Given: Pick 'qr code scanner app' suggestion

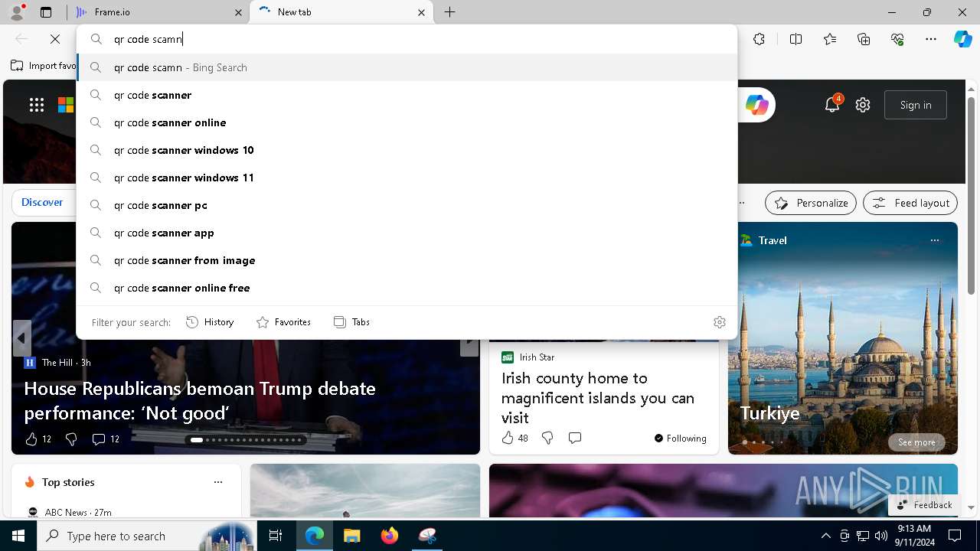Looking at the screenshot, I should tap(407, 233).
